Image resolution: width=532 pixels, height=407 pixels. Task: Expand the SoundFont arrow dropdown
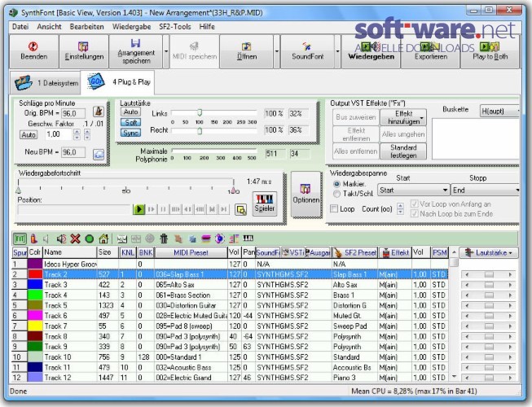tap(337, 51)
